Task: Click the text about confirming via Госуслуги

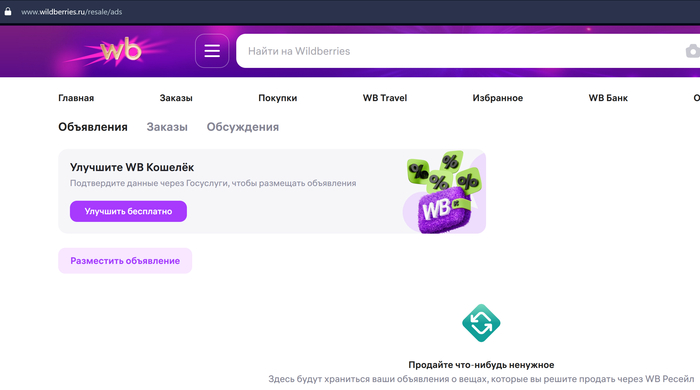Action: point(213,183)
